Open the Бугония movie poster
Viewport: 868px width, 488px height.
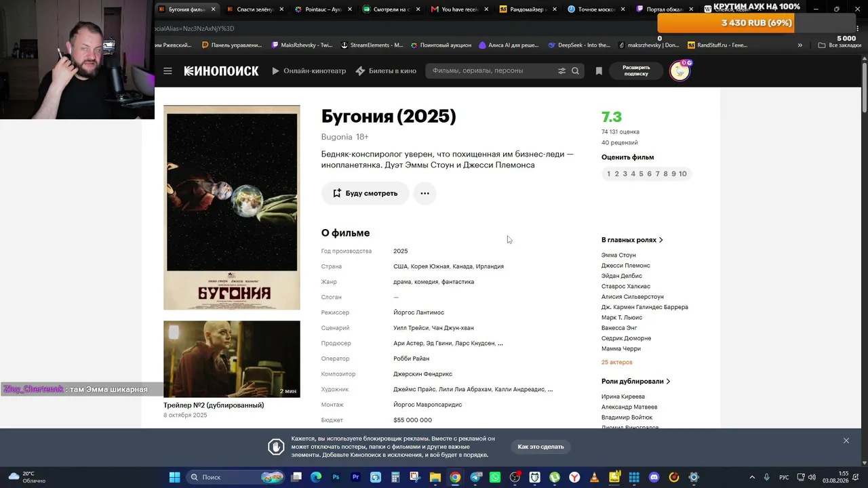232,207
